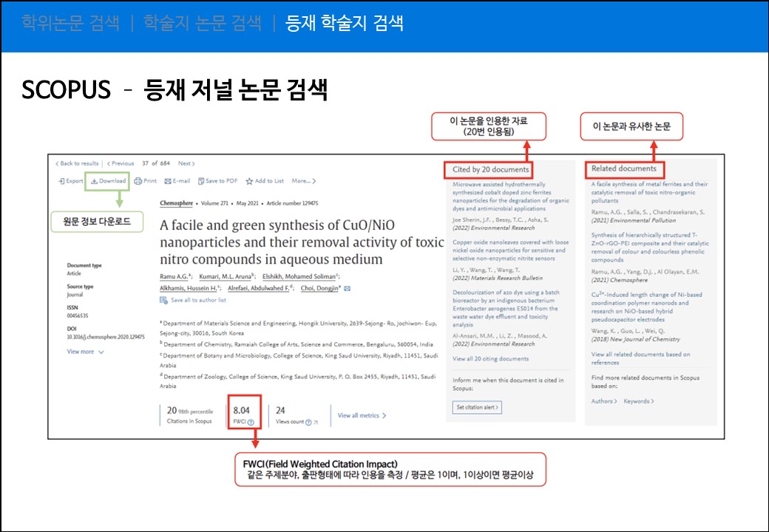
Task: Select the 등재 학술지 검색 tab
Action: (x=345, y=23)
